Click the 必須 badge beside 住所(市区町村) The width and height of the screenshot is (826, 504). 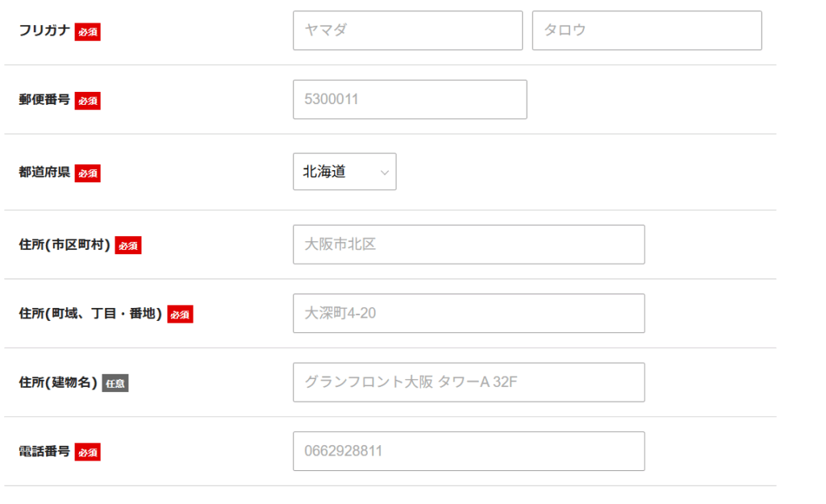point(128,245)
